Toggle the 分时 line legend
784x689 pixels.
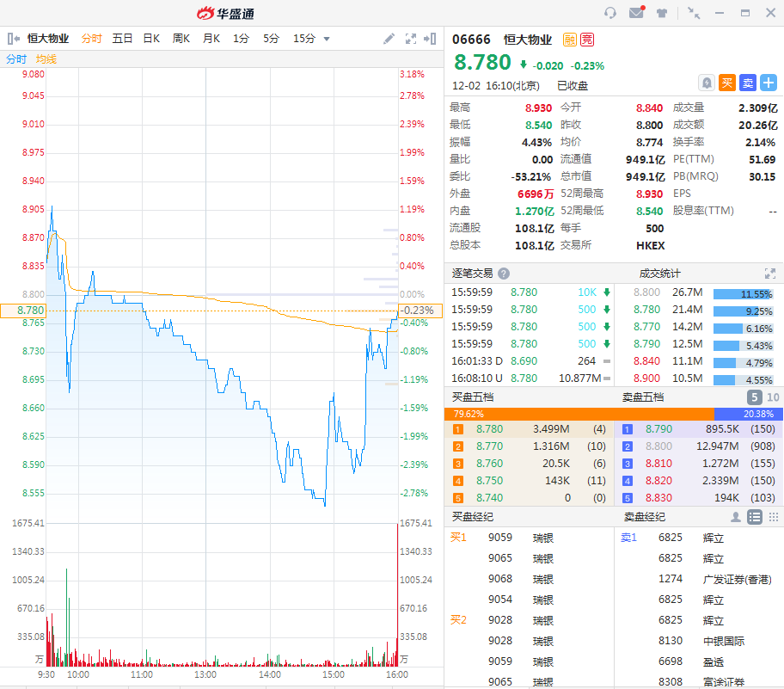pyautogui.click(x=16, y=59)
